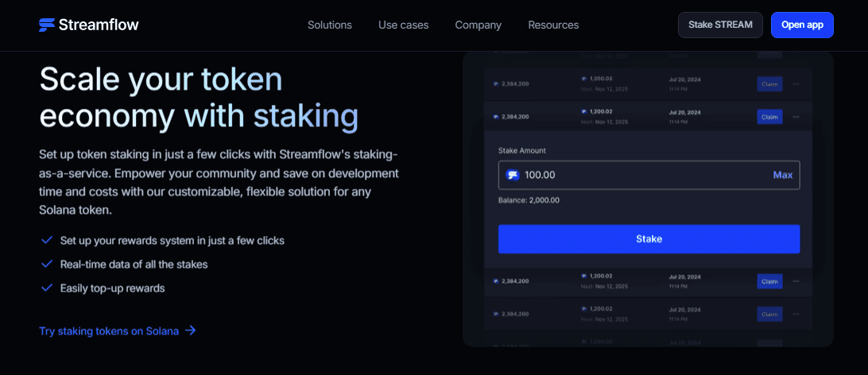This screenshot has height=375, width=868.
Task: Click the Streamflow logo icon
Action: [47, 25]
